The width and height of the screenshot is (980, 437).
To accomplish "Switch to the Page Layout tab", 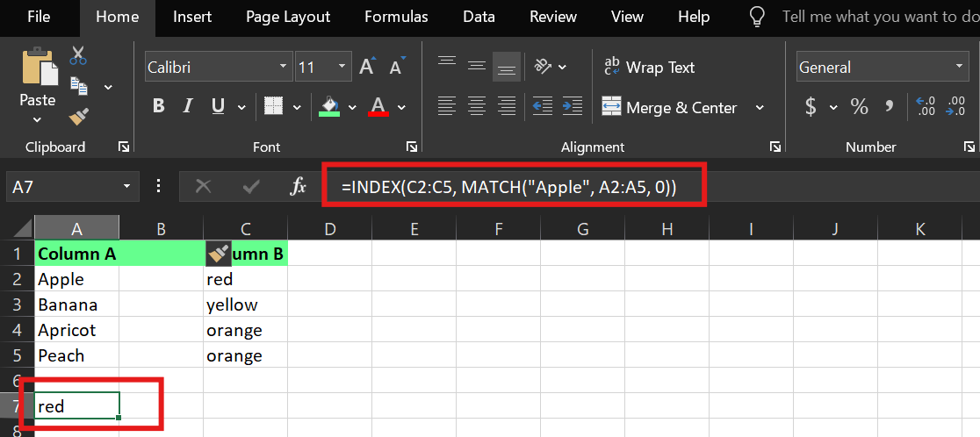I will (x=288, y=17).
